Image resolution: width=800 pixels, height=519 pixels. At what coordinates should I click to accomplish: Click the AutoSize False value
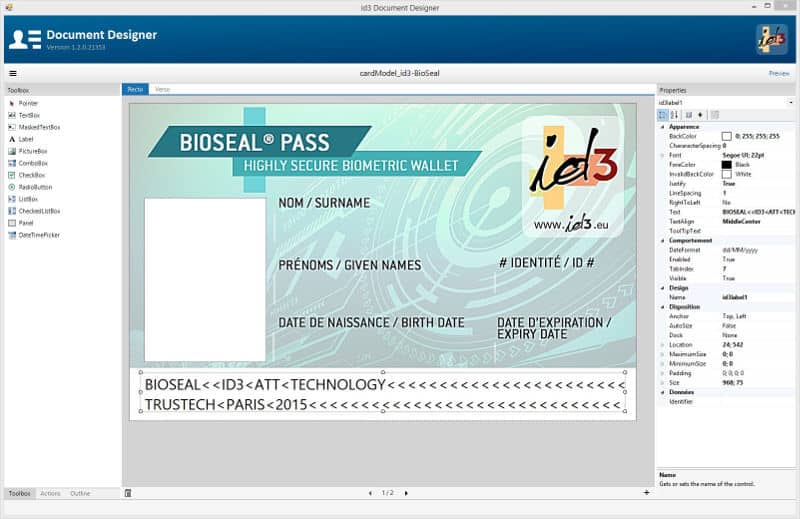(729, 326)
